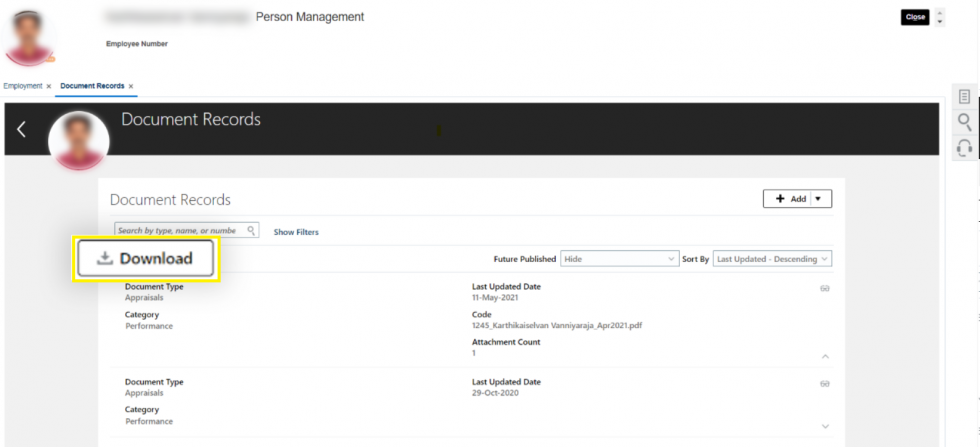
Task: Select the Document Records tab
Action: pyautogui.click(x=92, y=86)
